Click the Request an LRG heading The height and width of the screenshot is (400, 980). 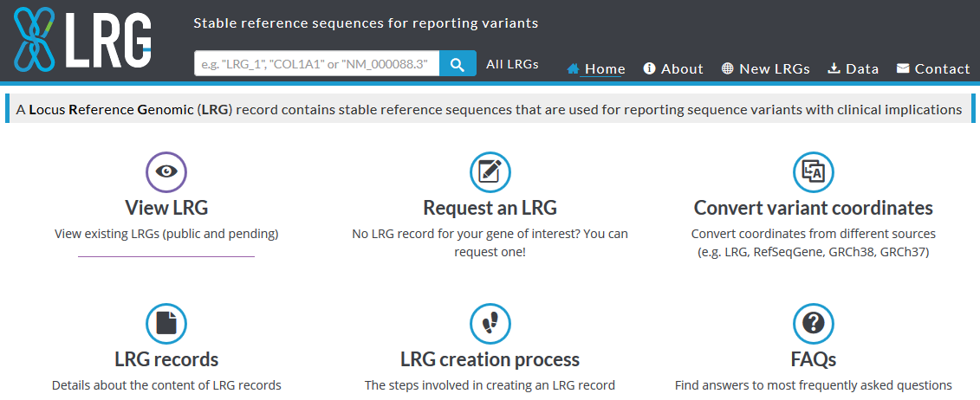(x=490, y=208)
